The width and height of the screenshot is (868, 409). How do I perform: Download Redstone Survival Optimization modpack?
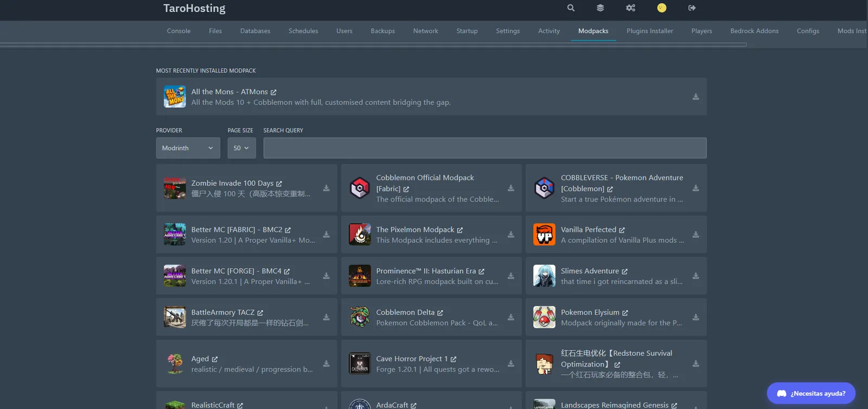695,364
